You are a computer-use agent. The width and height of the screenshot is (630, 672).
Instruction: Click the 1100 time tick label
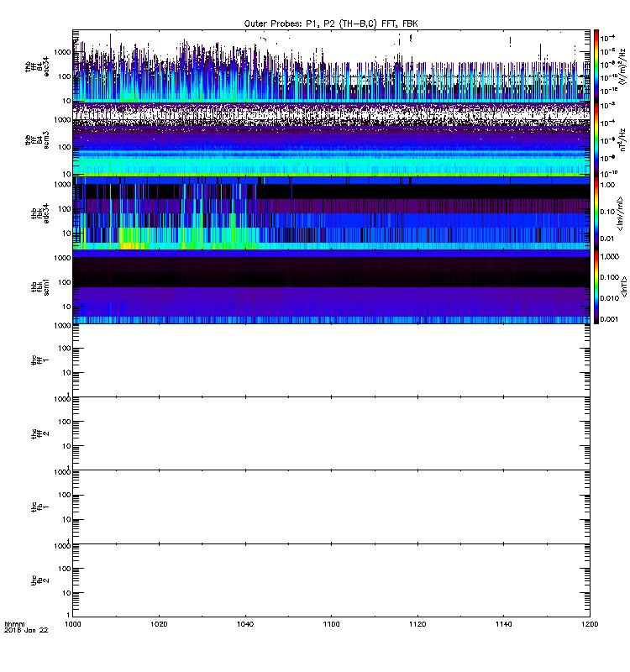pyautogui.click(x=331, y=624)
